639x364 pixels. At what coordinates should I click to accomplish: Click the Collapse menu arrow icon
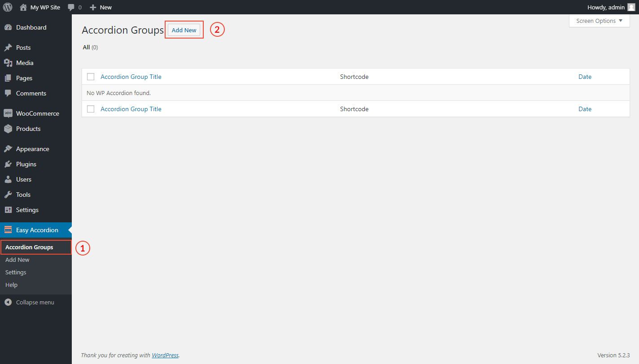click(8, 303)
